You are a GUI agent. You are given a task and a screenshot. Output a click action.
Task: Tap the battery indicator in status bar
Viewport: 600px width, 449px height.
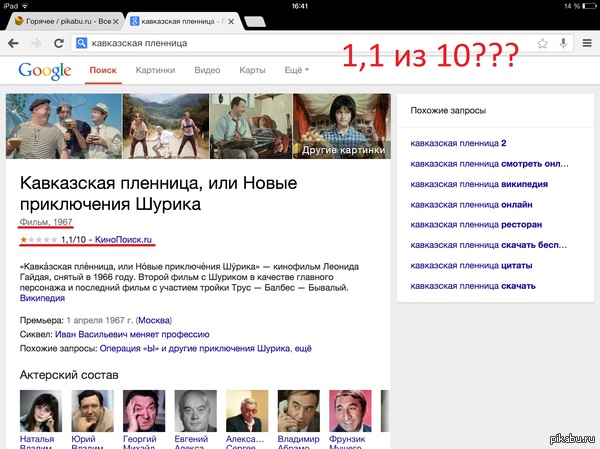590,6
